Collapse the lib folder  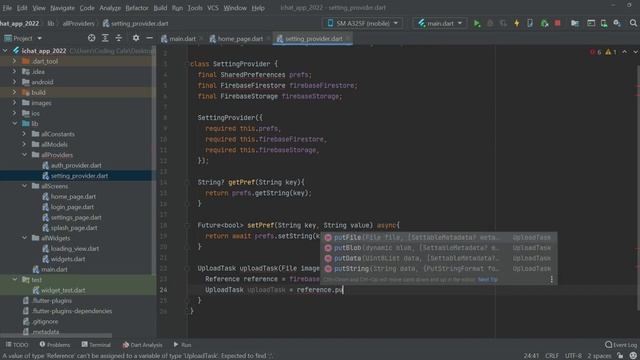(15, 123)
